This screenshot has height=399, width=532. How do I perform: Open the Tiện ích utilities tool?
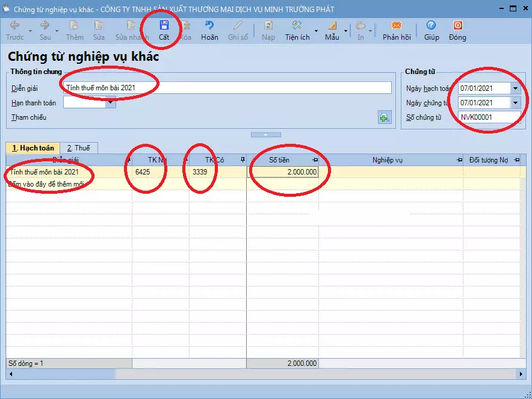(297, 30)
